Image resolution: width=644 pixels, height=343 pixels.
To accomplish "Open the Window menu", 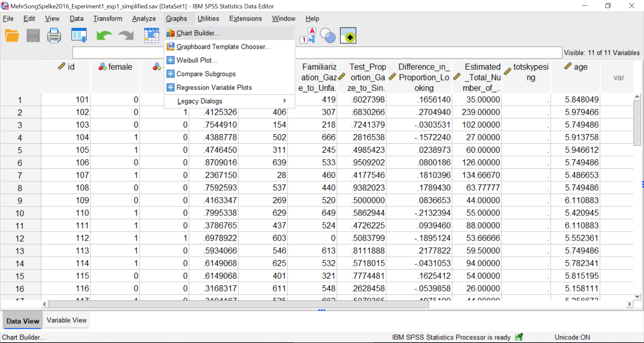I will pyautogui.click(x=284, y=18).
